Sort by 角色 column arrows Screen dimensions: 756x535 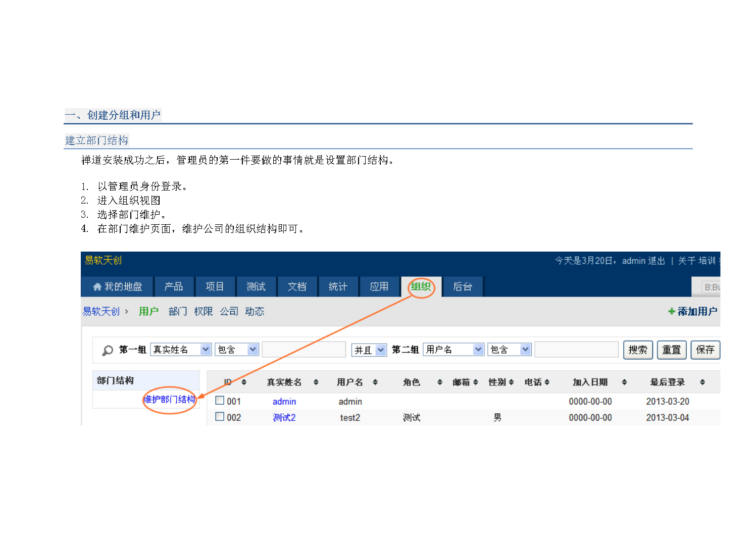[440, 382]
